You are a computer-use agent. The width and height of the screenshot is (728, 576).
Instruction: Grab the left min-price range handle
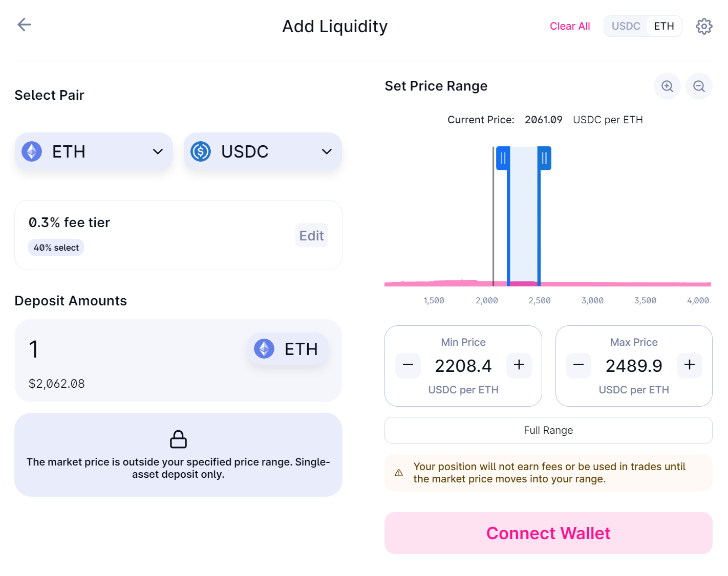(503, 159)
